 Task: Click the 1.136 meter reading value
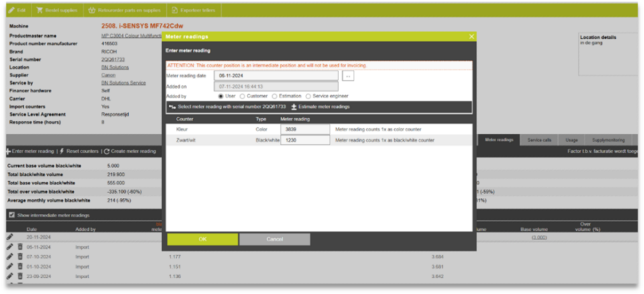pos(174,276)
